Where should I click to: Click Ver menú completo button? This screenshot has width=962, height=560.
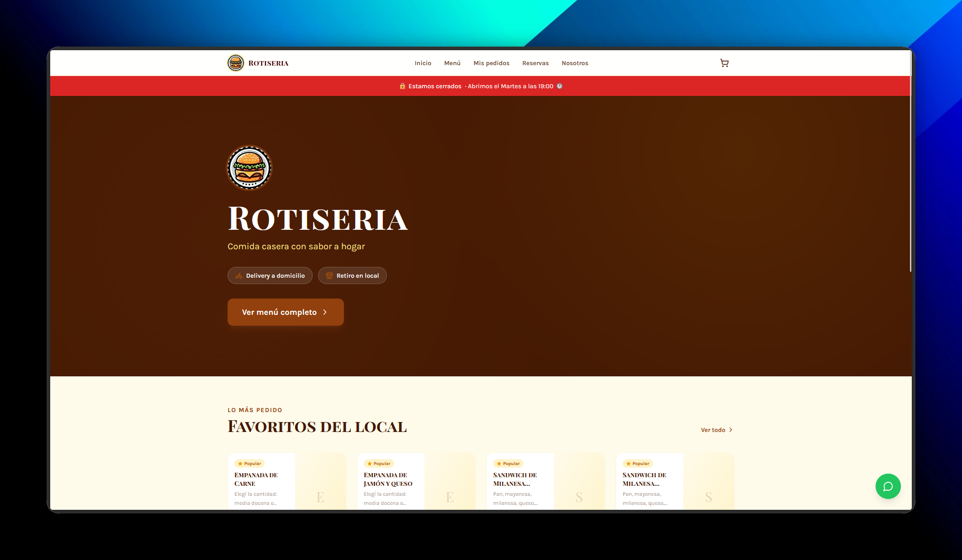tap(286, 312)
